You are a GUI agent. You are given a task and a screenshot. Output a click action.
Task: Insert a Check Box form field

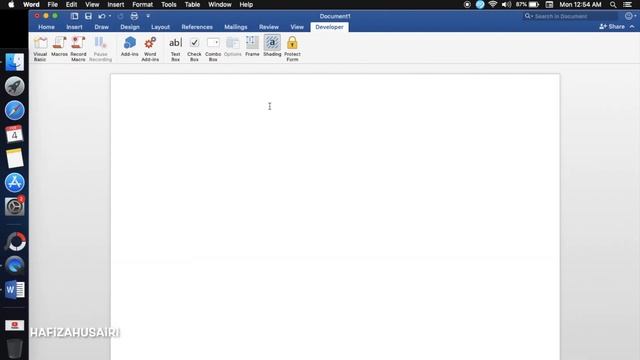tap(194, 48)
